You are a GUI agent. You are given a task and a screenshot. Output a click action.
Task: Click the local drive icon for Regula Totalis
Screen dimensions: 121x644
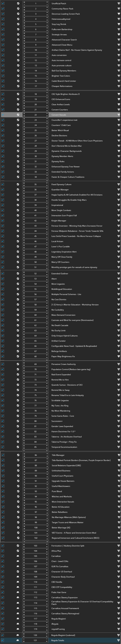18,640
